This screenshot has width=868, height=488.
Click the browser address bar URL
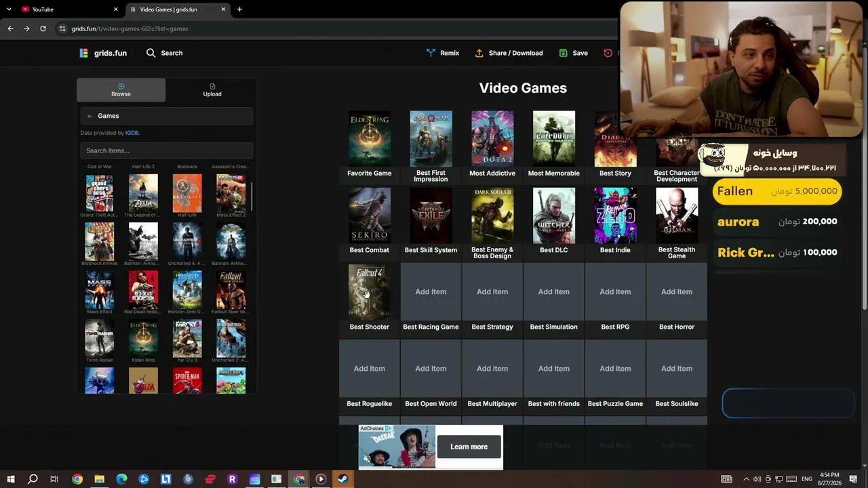pos(130,28)
